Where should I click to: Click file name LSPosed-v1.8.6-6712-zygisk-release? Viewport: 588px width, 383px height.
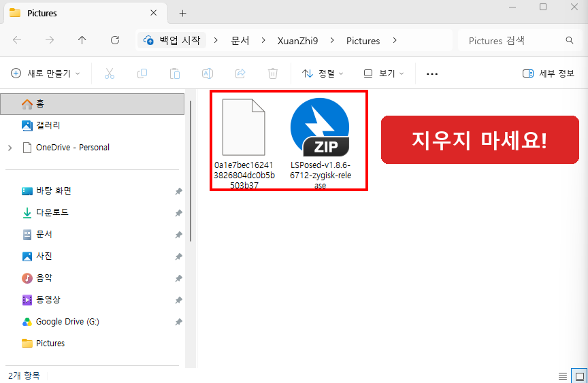[x=321, y=175]
